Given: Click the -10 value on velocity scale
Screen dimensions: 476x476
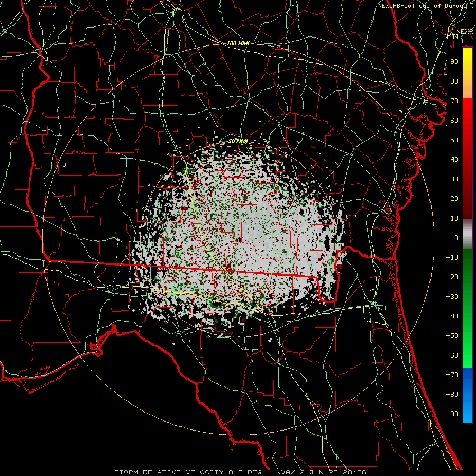Looking at the screenshot, I should (452, 258).
